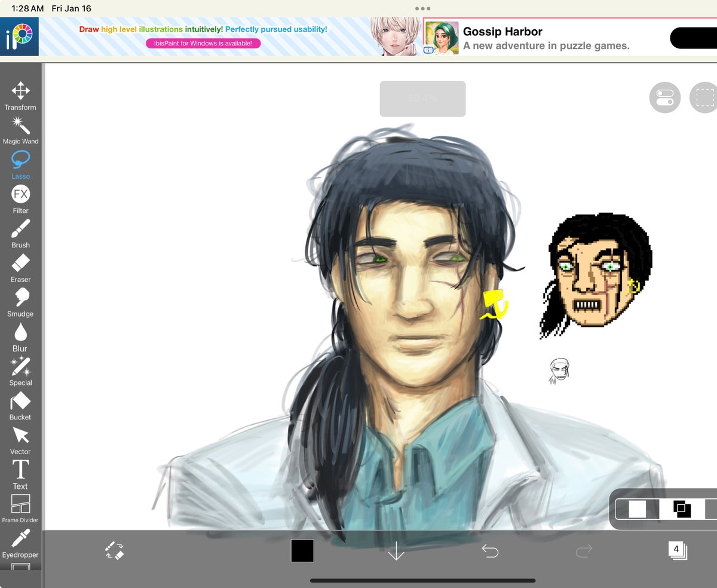Tap the ad info badge icon
Image resolution: width=717 pixels, height=588 pixels.
coord(428,51)
